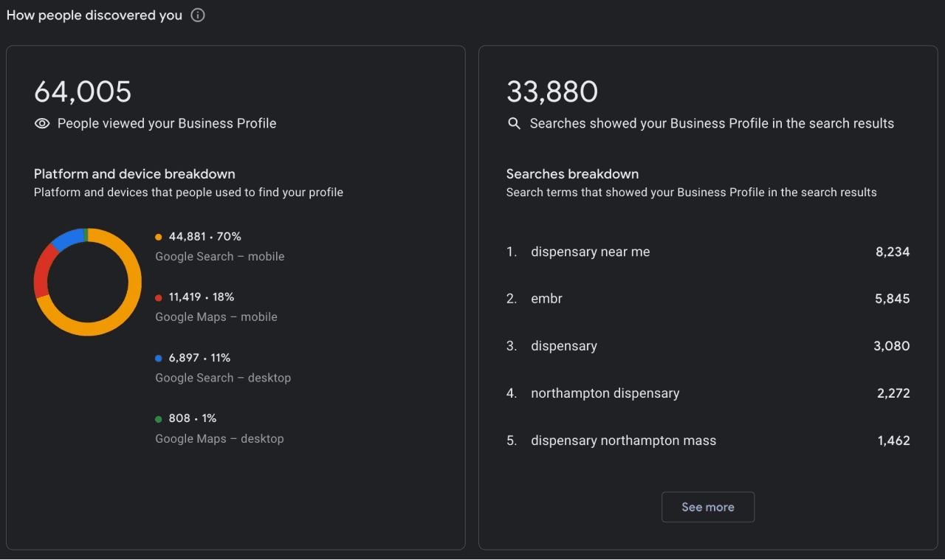This screenshot has height=560, width=945.
Task: Click the orange Google Search mobile dot
Action: tap(159, 237)
